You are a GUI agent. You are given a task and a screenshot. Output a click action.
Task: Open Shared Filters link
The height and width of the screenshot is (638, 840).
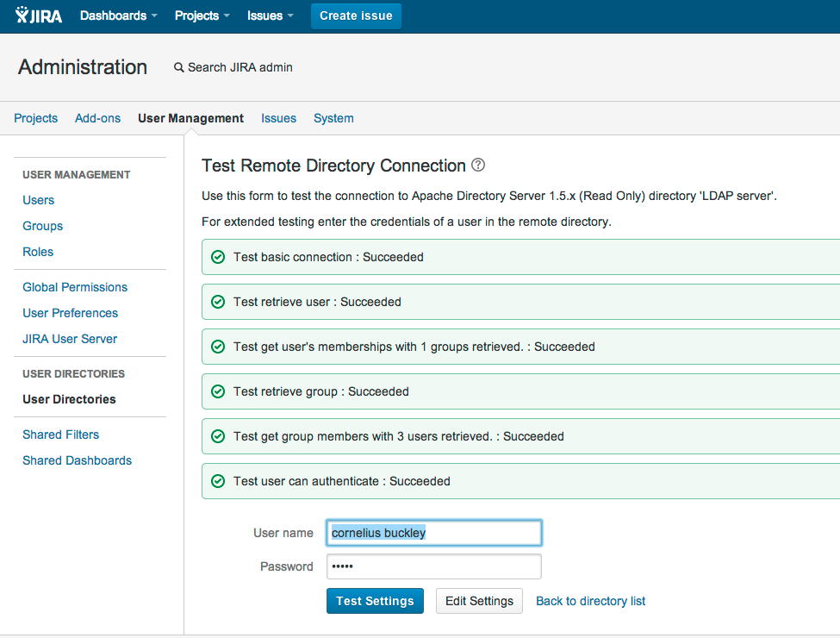(60, 435)
